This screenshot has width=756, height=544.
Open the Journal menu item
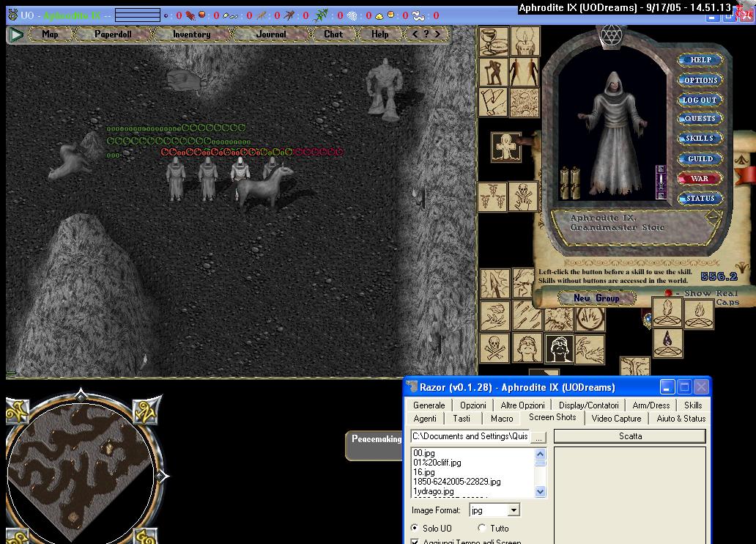point(271,34)
